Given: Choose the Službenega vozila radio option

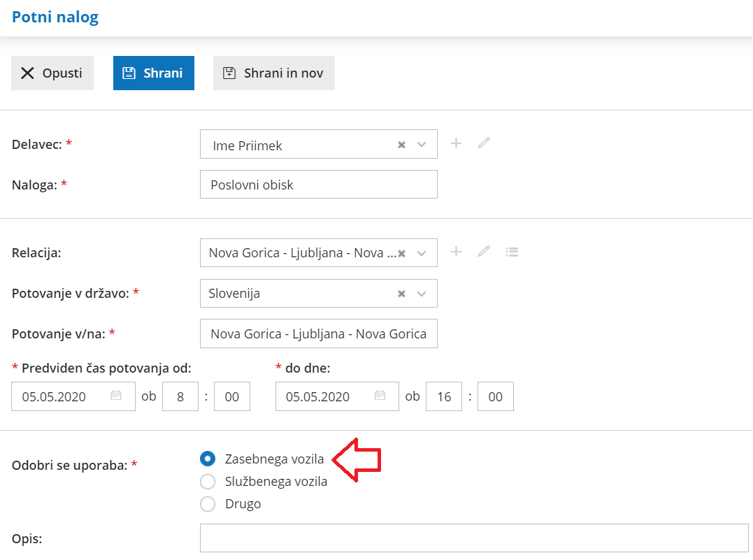Looking at the screenshot, I should click(x=207, y=482).
